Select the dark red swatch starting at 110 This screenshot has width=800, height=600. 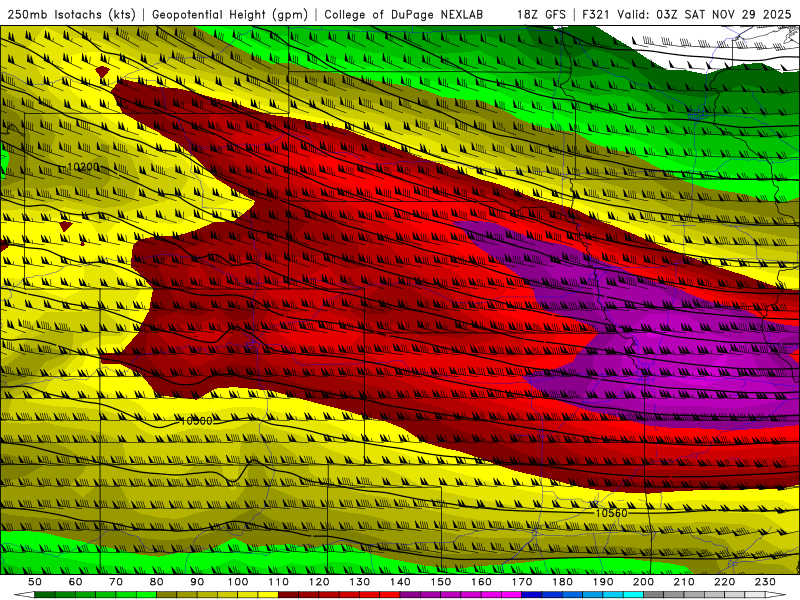coord(288,595)
